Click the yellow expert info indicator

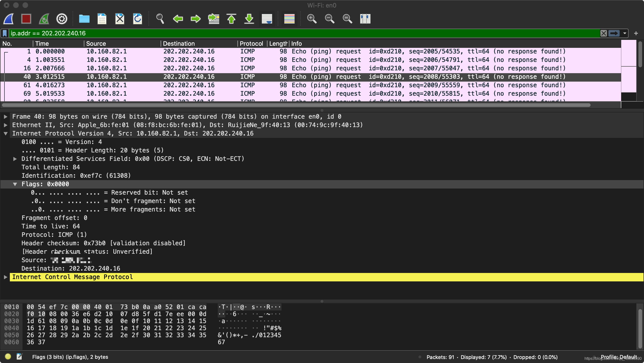point(8,357)
